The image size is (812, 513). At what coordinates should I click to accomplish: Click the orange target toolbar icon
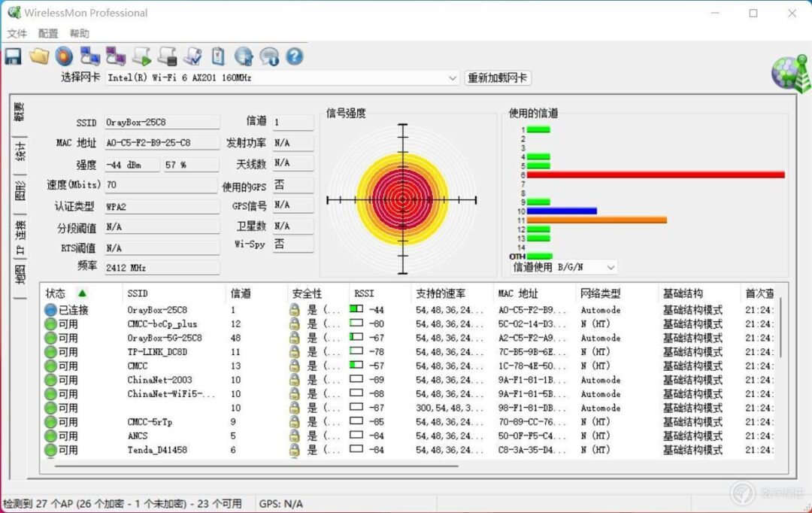click(64, 56)
